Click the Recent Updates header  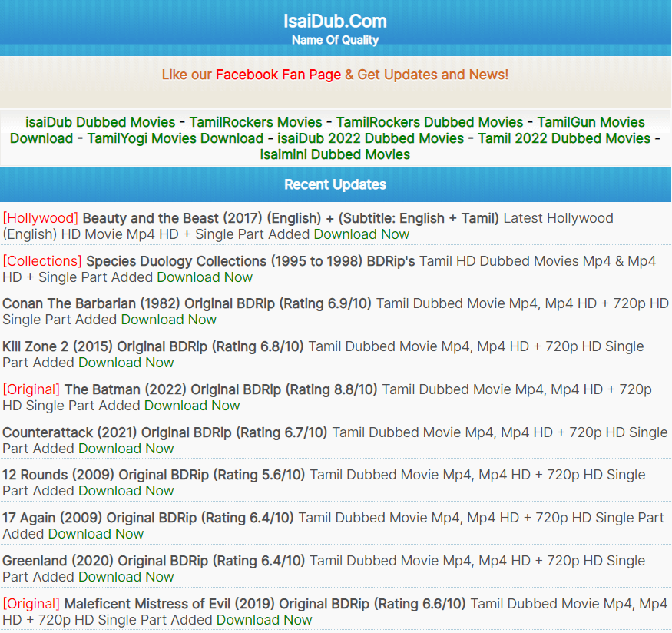(x=335, y=184)
